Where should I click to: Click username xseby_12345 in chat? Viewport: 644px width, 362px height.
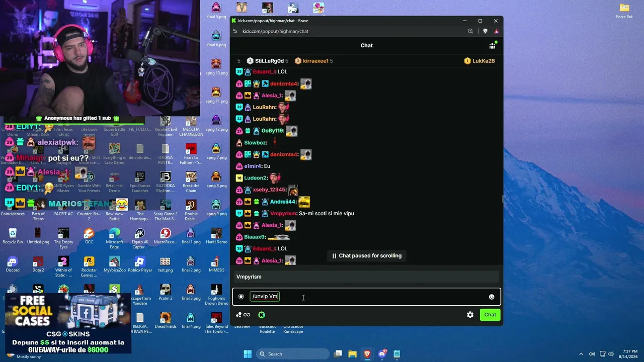(x=269, y=190)
